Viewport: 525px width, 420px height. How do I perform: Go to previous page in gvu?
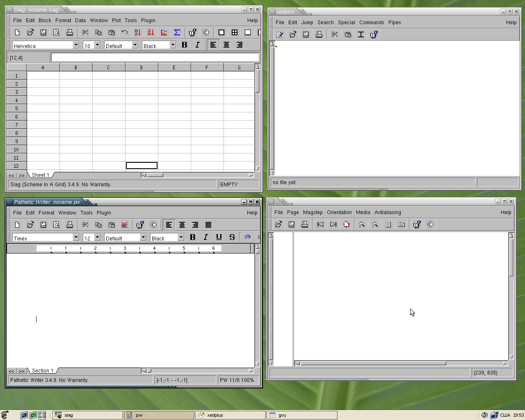(x=320, y=224)
